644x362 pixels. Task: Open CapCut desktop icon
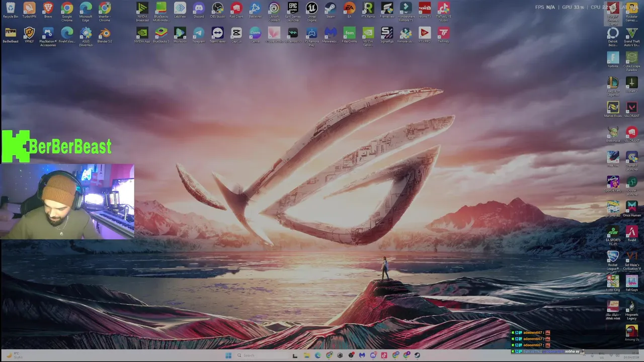tap(236, 35)
